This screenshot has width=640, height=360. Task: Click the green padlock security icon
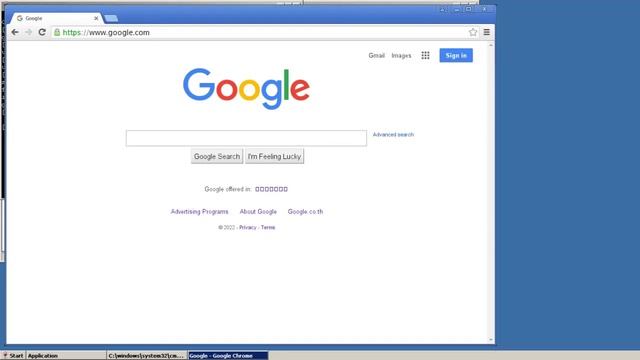[x=57, y=32]
